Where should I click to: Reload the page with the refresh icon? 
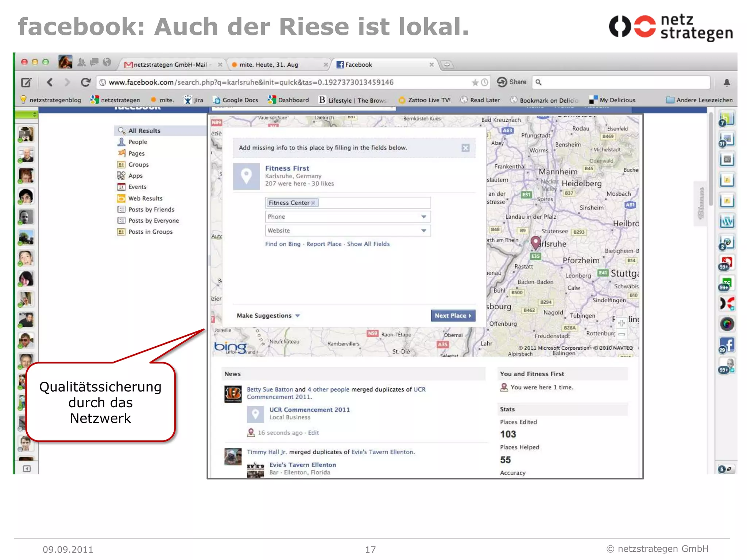click(85, 82)
